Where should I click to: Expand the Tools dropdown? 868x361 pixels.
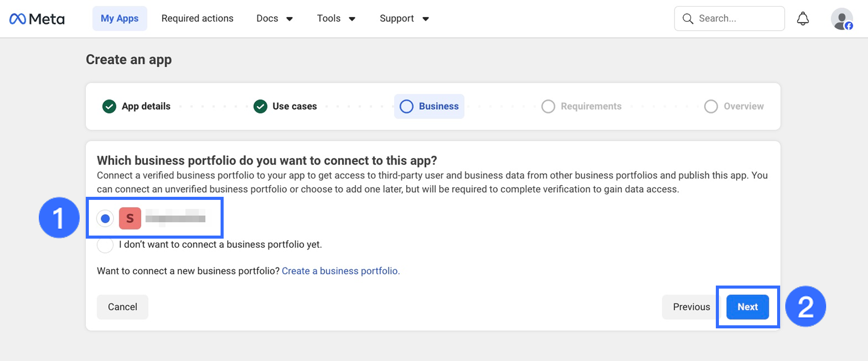[x=336, y=19]
